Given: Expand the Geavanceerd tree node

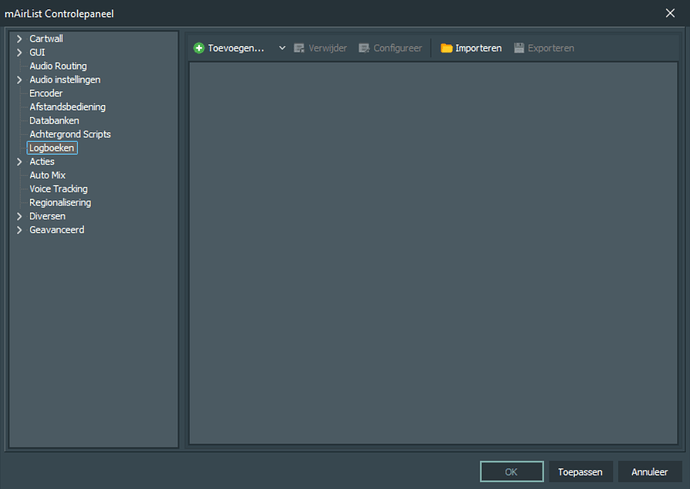Looking at the screenshot, I should pyautogui.click(x=19, y=230).
